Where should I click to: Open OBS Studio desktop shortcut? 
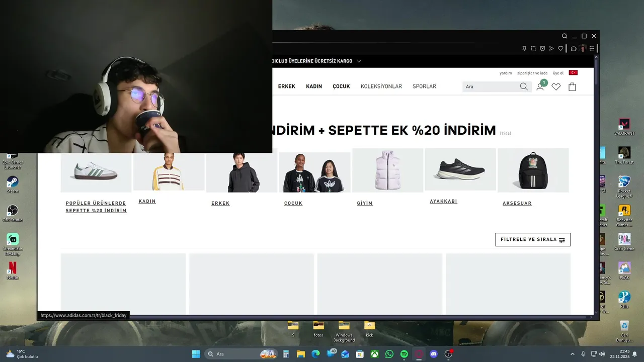[x=13, y=213]
